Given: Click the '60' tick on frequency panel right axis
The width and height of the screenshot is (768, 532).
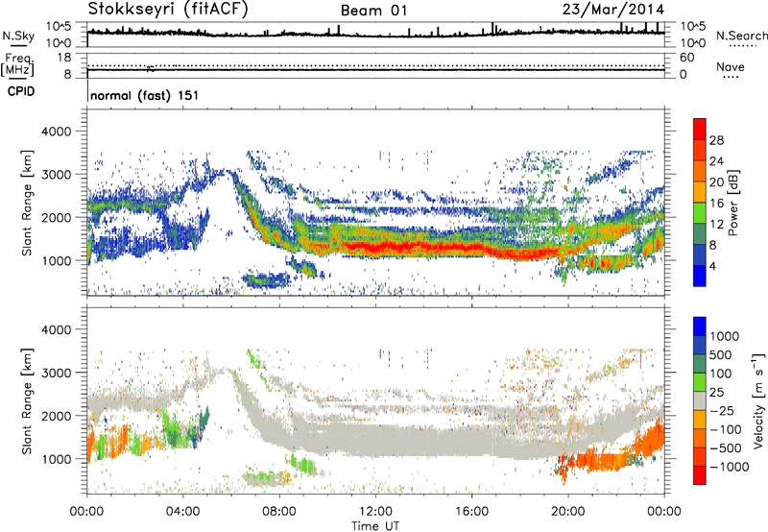Looking at the screenshot, I should [686, 58].
